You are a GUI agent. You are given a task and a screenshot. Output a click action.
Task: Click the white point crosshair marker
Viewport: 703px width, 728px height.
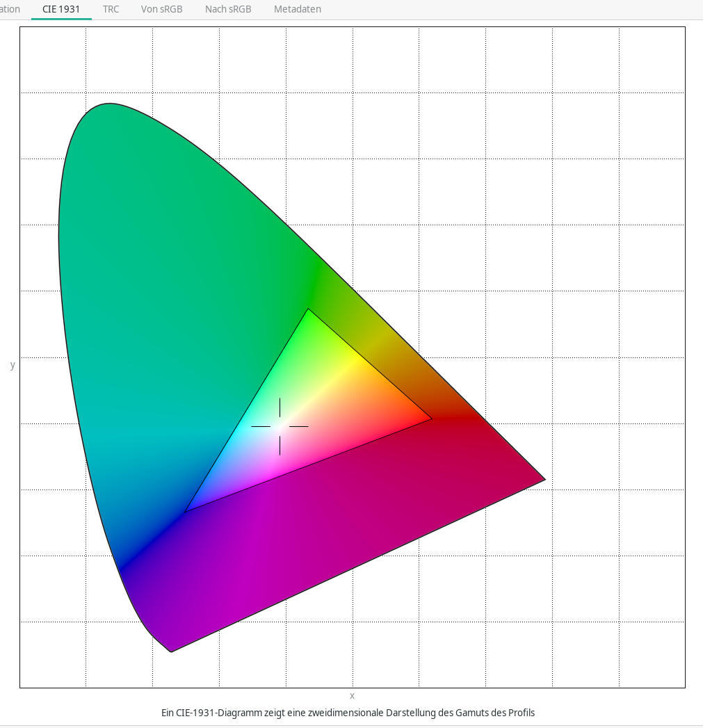[x=280, y=426]
